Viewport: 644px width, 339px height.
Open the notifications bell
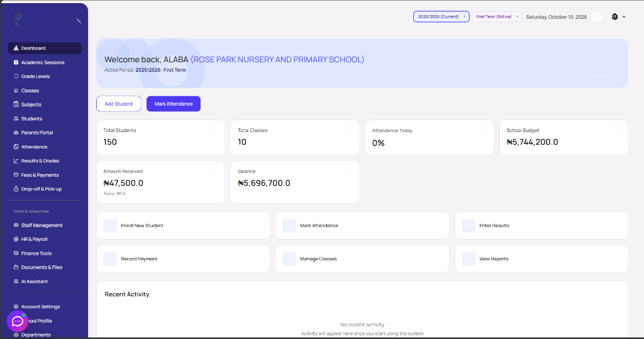tap(597, 17)
